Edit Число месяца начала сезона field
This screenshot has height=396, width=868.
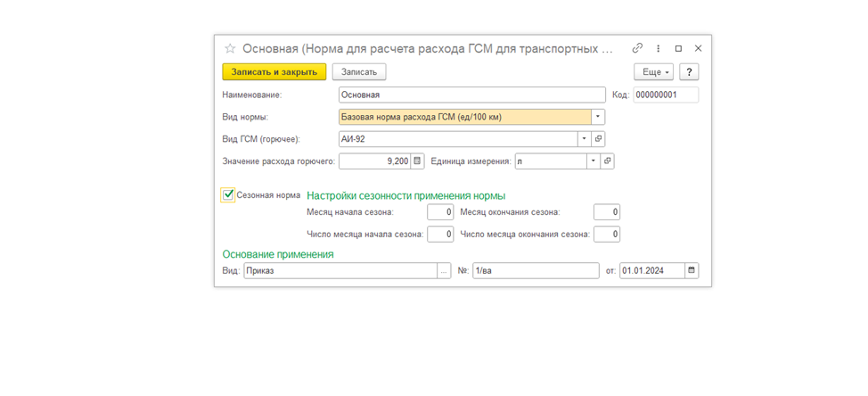point(440,235)
